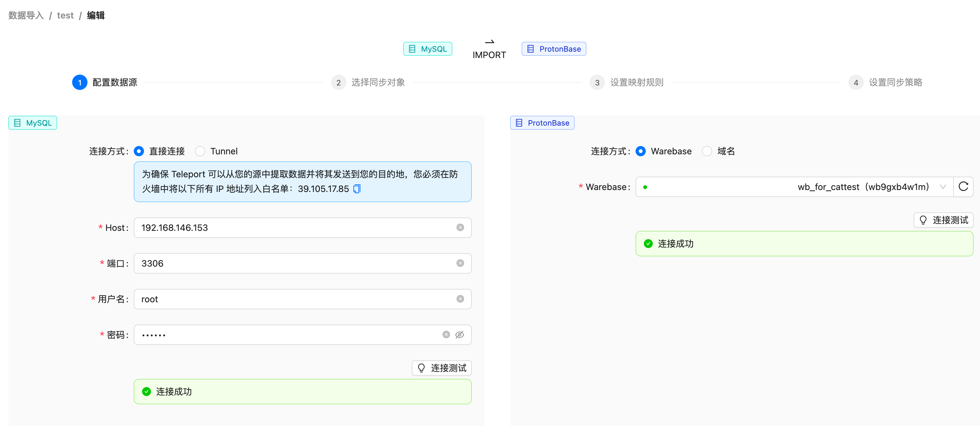Focus the Host input field
980x426 pixels.
click(x=302, y=228)
